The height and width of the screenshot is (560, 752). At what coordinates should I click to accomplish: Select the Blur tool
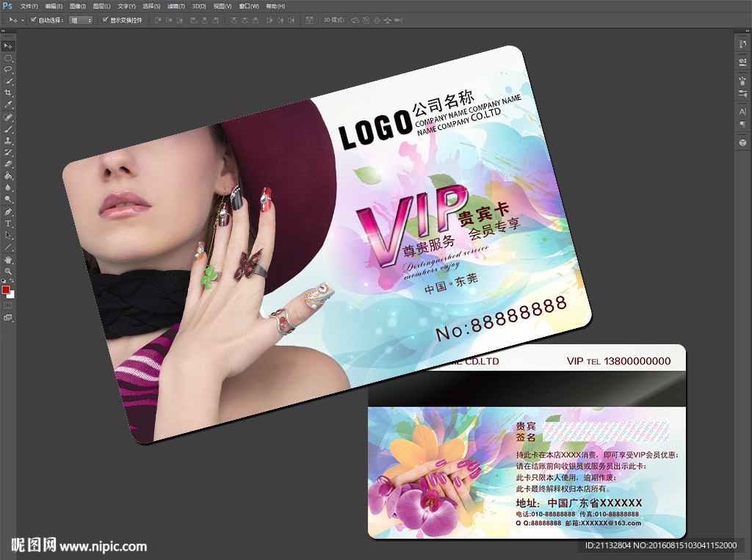[8, 187]
